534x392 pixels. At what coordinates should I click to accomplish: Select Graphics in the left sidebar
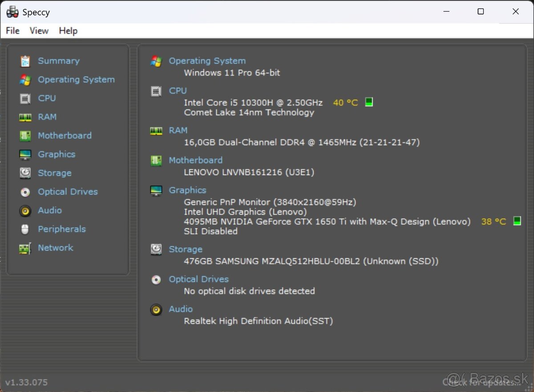[x=57, y=154]
